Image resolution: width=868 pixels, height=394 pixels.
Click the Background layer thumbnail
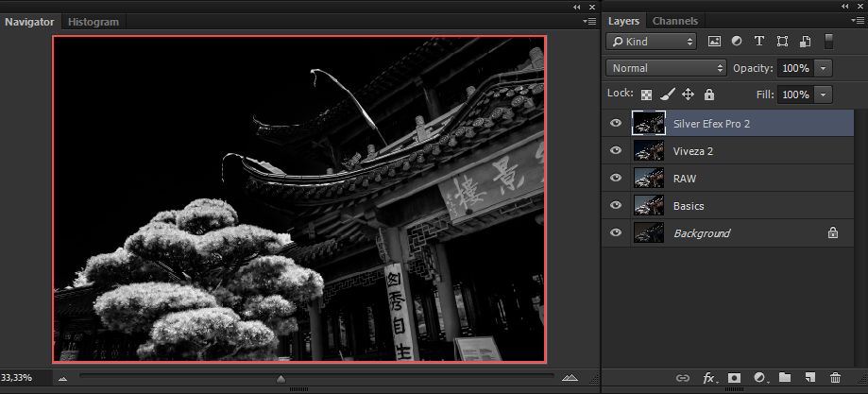[649, 232]
